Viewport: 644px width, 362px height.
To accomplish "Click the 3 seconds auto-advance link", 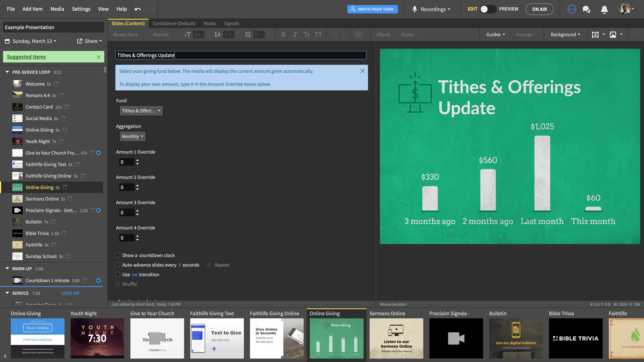I will 179,265.
